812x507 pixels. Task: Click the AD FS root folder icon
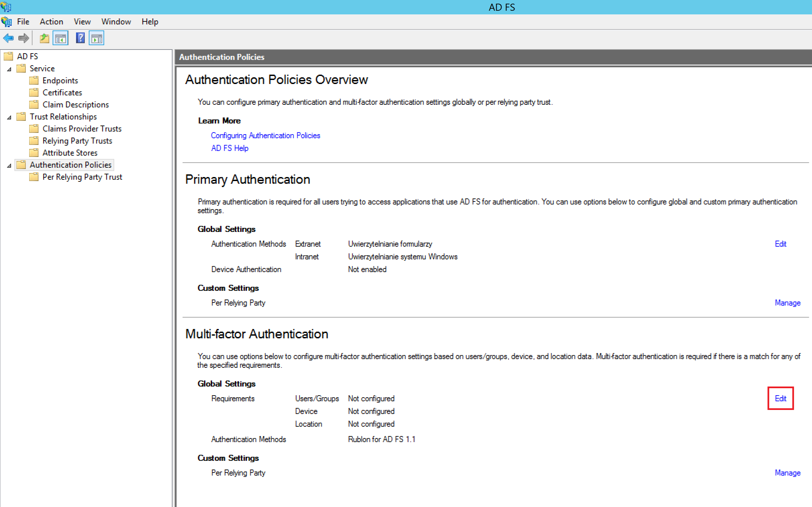click(x=8, y=56)
